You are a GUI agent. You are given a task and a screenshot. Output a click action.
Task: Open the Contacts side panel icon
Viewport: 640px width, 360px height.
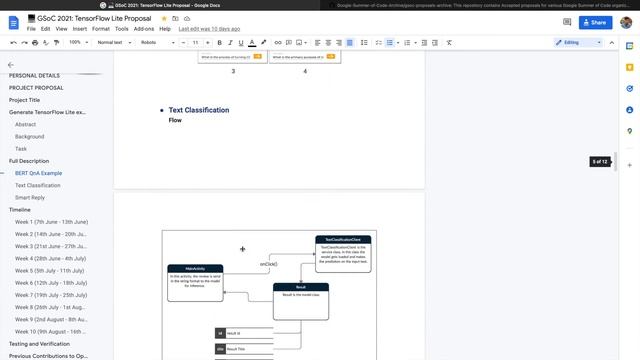click(x=630, y=110)
